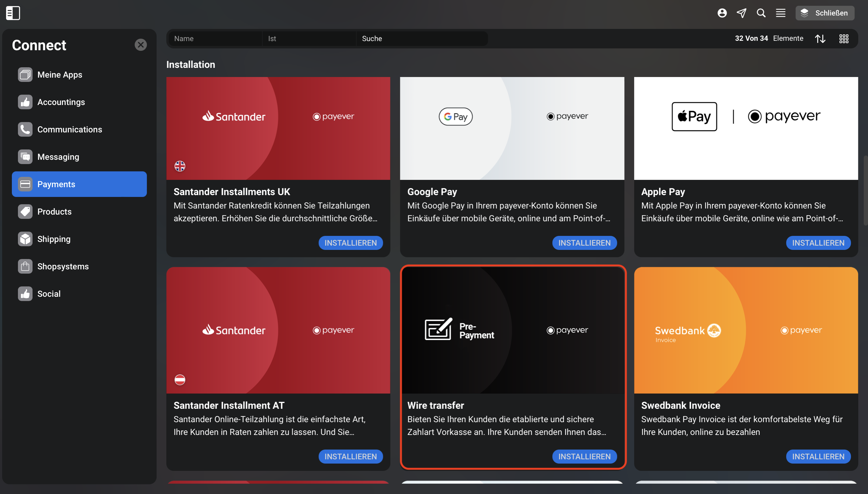868x494 pixels.
Task: Click the Schließen button
Action: [825, 13]
